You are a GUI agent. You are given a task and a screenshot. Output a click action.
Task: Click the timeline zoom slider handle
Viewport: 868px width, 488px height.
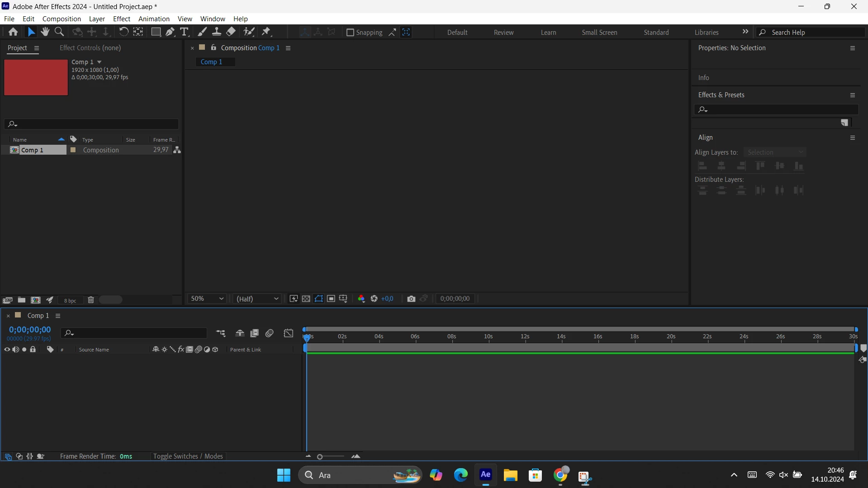[320, 457]
